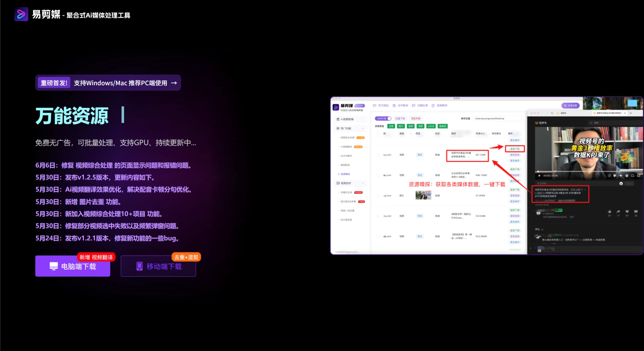The width and height of the screenshot is (644, 351).
Task: Click blue folder icon on preview desktop
Action: (x=632, y=103)
